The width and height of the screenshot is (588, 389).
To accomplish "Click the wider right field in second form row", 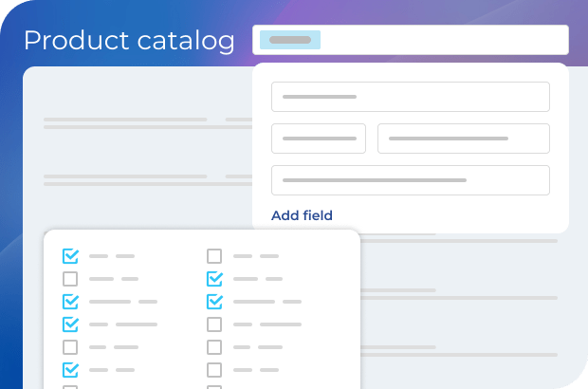I will [x=463, y=139].
